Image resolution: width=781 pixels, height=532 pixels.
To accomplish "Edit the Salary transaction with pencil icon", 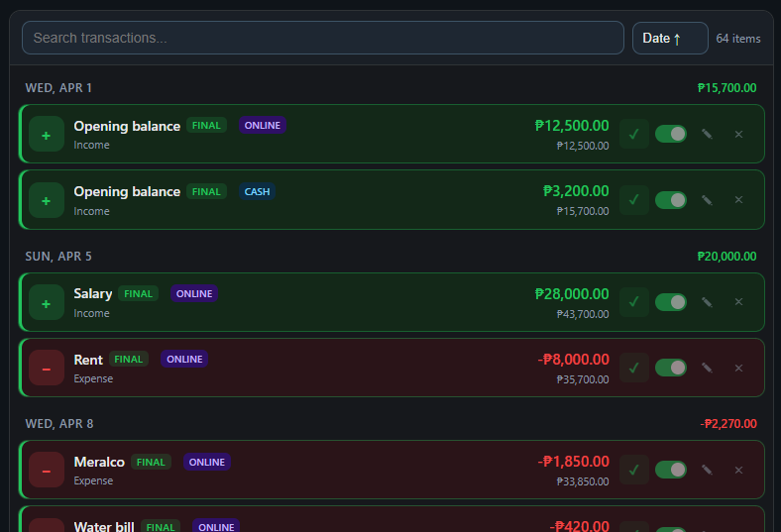I will coord(707,302).
